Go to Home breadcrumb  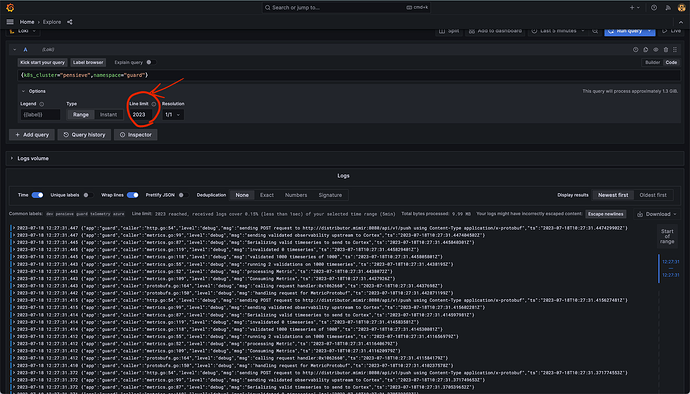tap(27, 22)
